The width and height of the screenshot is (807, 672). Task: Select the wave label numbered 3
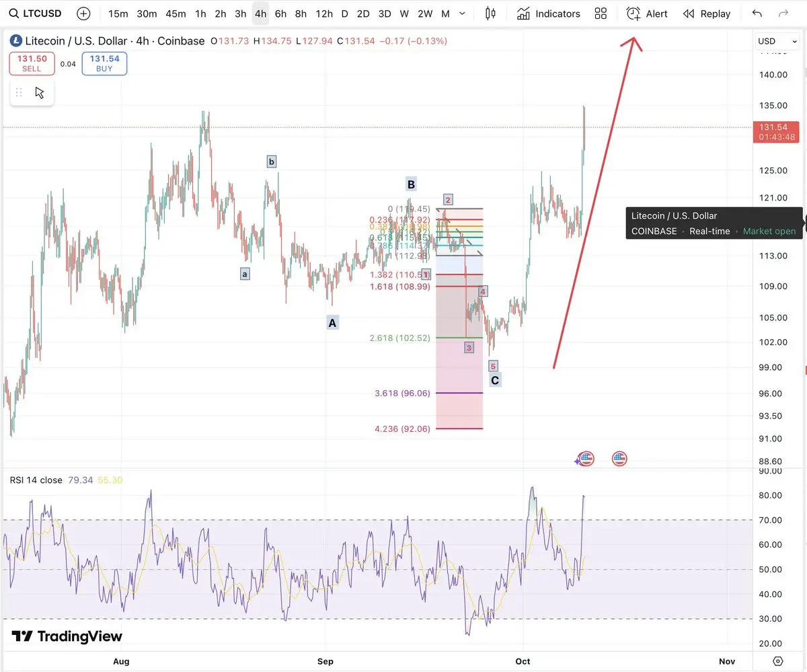pyautogui.click(x=469, y=348)
